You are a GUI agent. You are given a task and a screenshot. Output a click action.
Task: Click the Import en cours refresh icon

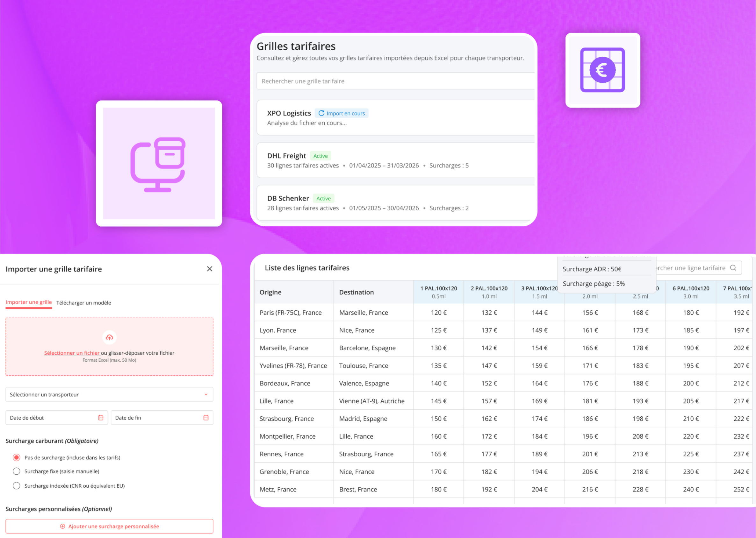coord(321,113)
